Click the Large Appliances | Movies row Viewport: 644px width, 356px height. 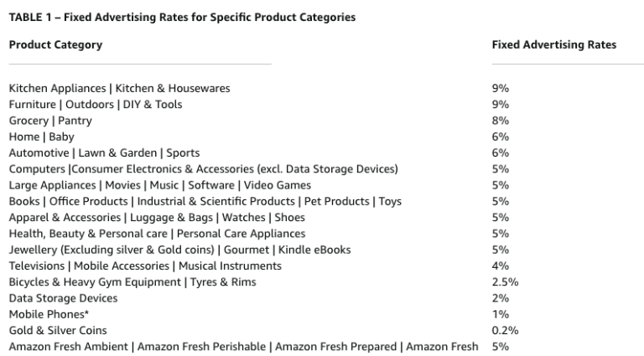(159, 185)
